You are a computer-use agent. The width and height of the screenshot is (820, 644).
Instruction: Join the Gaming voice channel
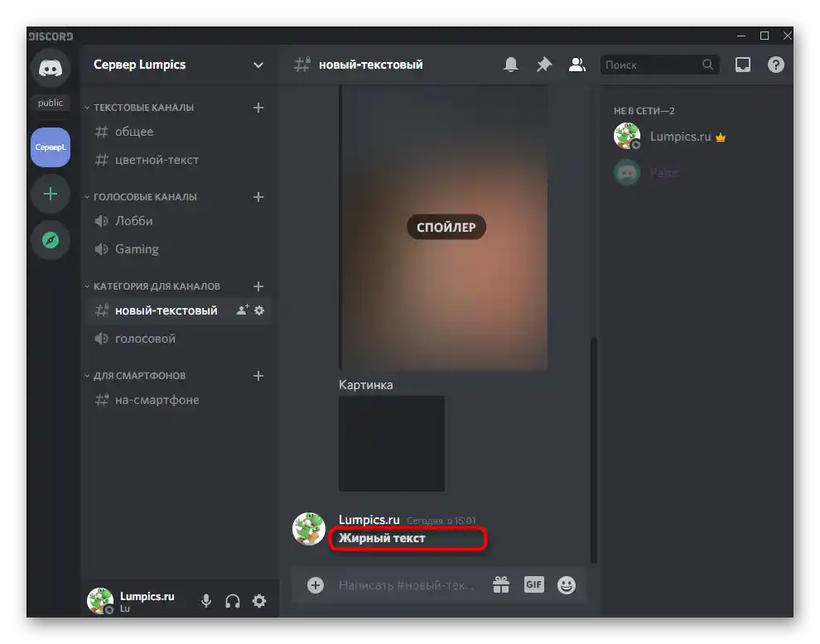click(179, 249)
